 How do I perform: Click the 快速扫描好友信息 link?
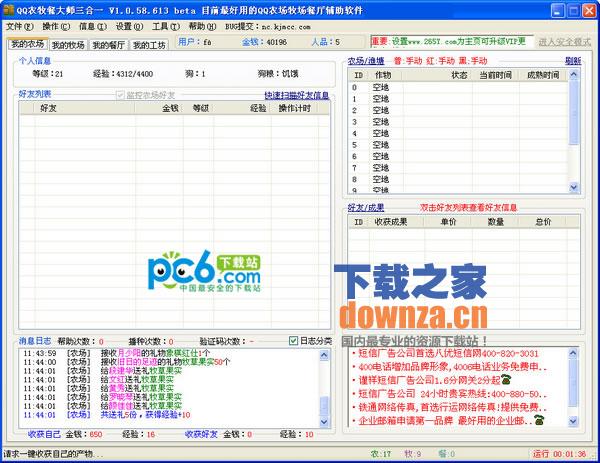(297, 95)
